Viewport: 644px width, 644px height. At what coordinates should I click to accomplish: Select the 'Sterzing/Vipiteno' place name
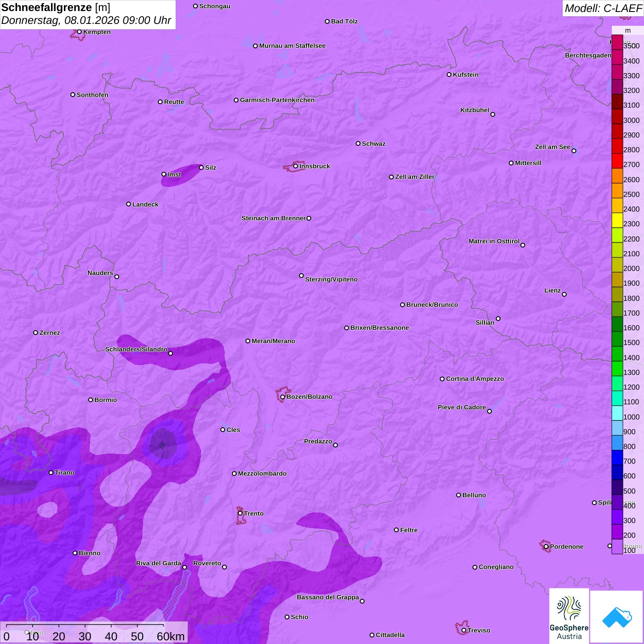coord(331,279)
